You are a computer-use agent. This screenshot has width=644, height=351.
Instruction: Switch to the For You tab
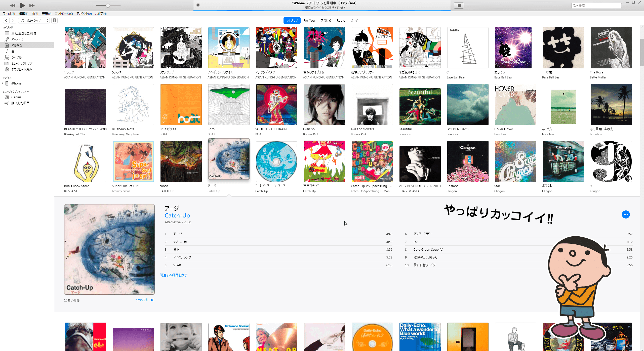pos(309,20)
